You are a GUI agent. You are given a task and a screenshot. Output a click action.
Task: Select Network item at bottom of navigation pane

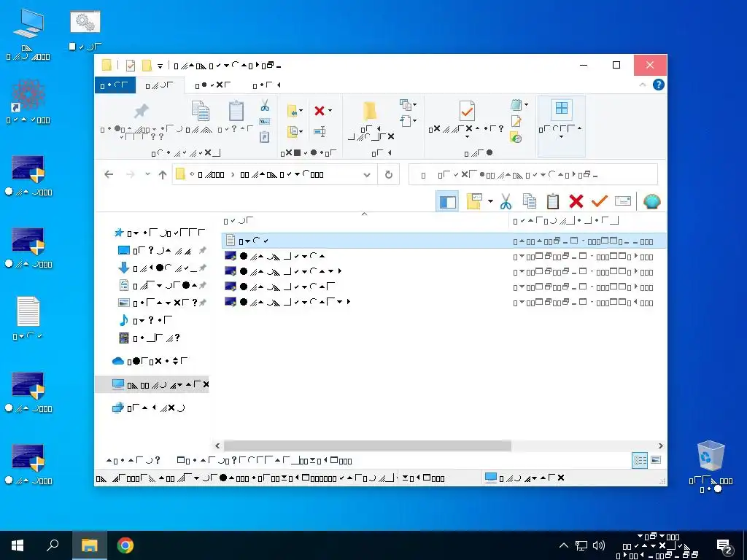[x=148, y=408]
